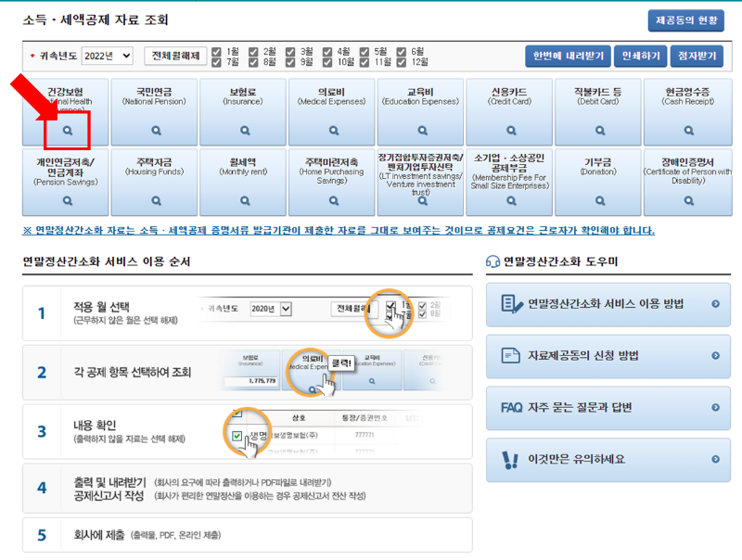Open the 월세액 magnifier search icon
This screenshot has height=560, width=742.
click(245, 201)
